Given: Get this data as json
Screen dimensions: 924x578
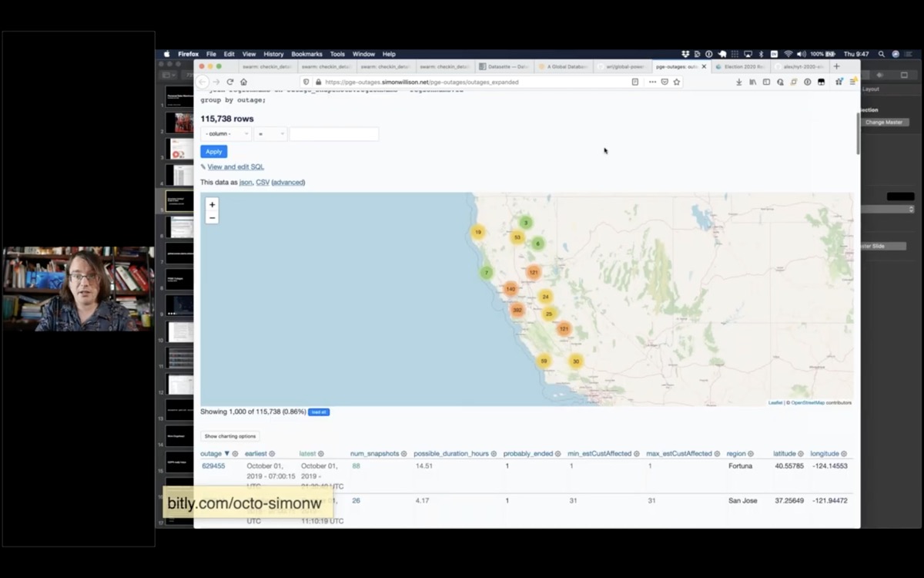Looking at the screenshot, I should 246,183.
